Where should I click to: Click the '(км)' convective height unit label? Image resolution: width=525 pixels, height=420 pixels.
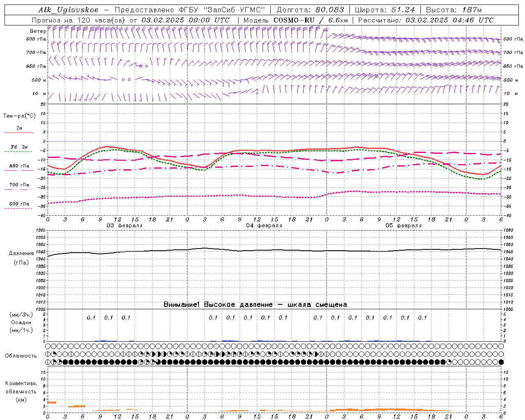21,399
